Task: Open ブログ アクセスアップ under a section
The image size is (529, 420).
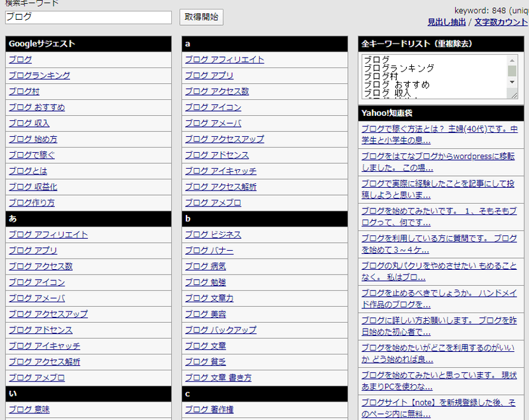Action: 225,139
